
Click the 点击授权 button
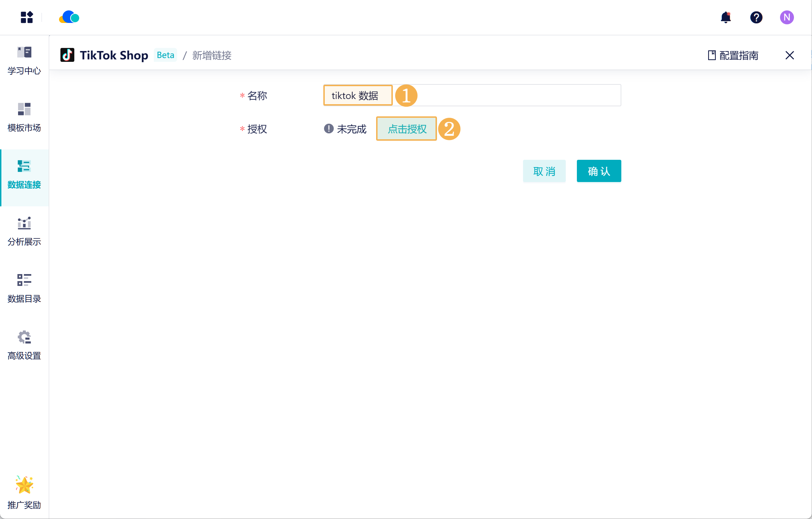point(407,129)
